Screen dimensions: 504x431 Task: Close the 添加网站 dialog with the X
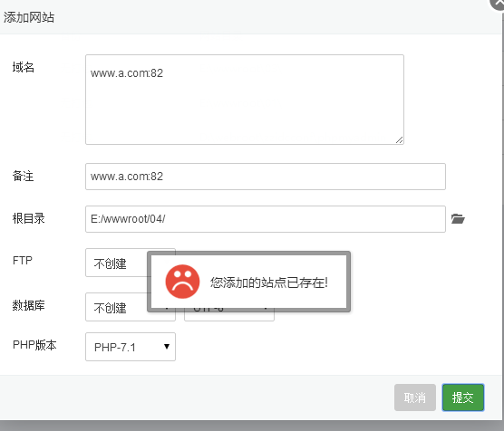(x=498, y=4)
